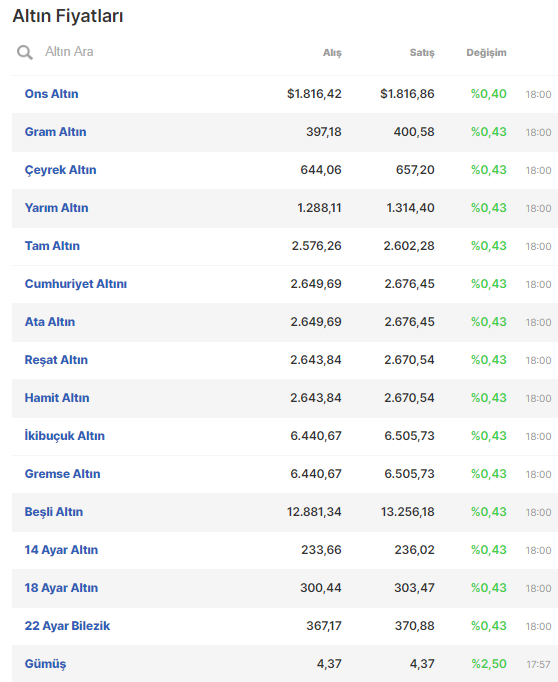This screenshot has width=558, height=682.
Task: Select Reşat Altın from the list
Action: point(56,360)
